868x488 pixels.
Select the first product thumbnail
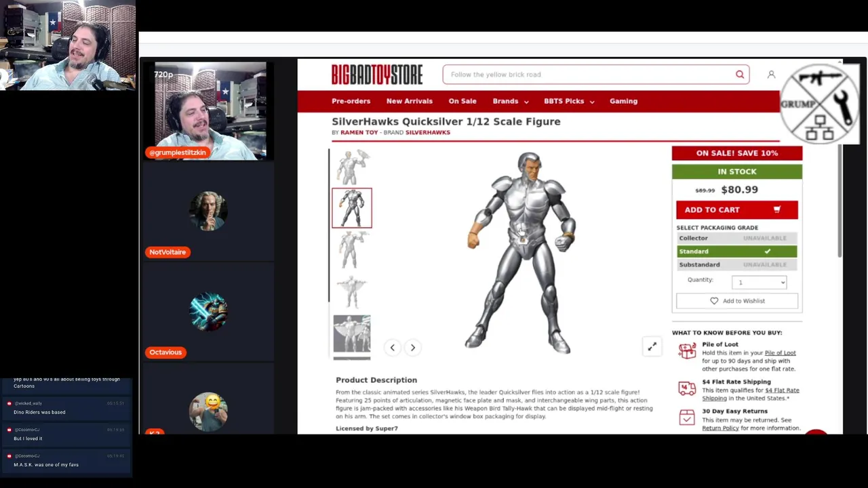tap(352, 167)
